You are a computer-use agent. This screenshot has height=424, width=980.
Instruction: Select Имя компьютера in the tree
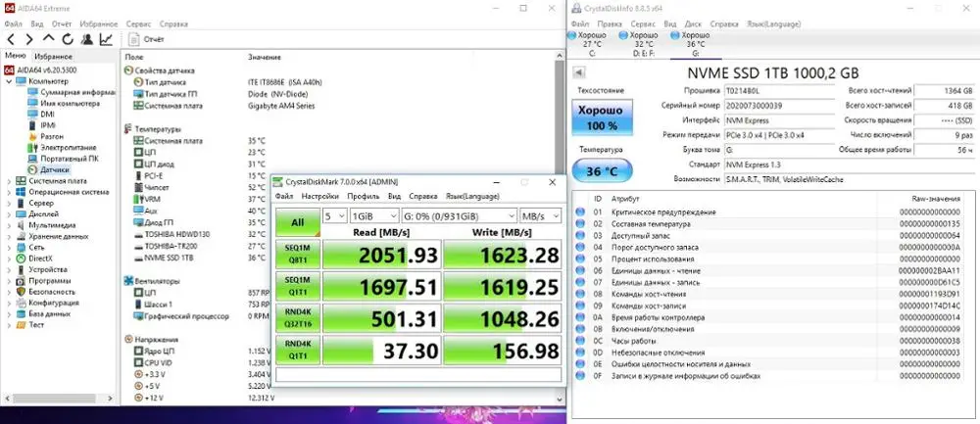[x=64, y=104]
